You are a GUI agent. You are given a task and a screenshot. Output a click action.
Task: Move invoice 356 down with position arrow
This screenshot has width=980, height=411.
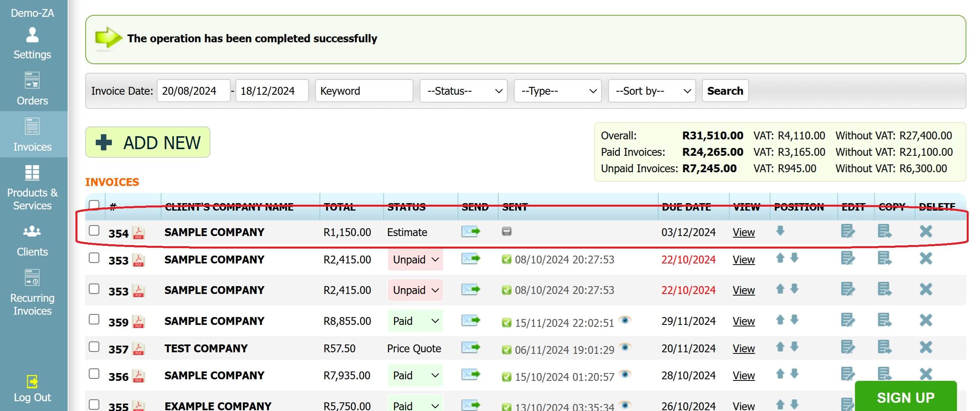click(794, 374)
